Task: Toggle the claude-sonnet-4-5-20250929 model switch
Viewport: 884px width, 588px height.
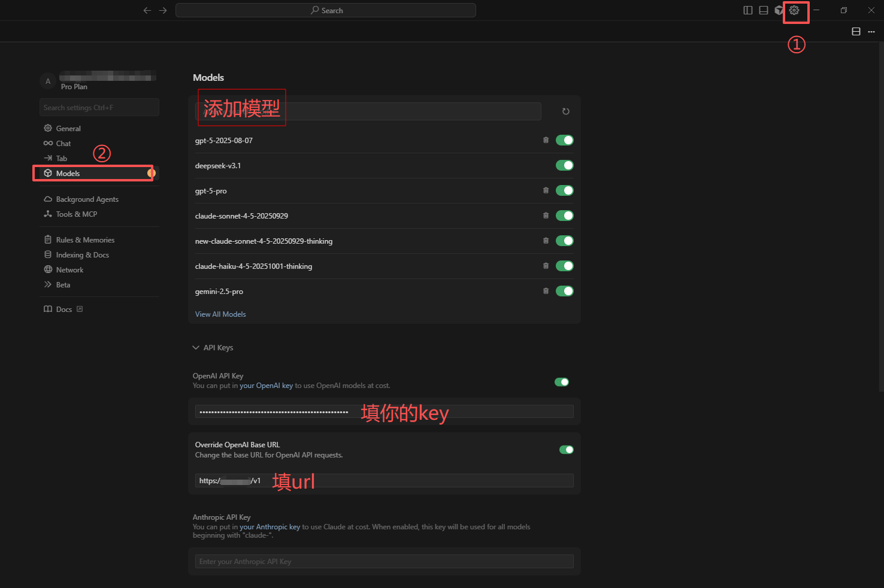Action: 564,216
